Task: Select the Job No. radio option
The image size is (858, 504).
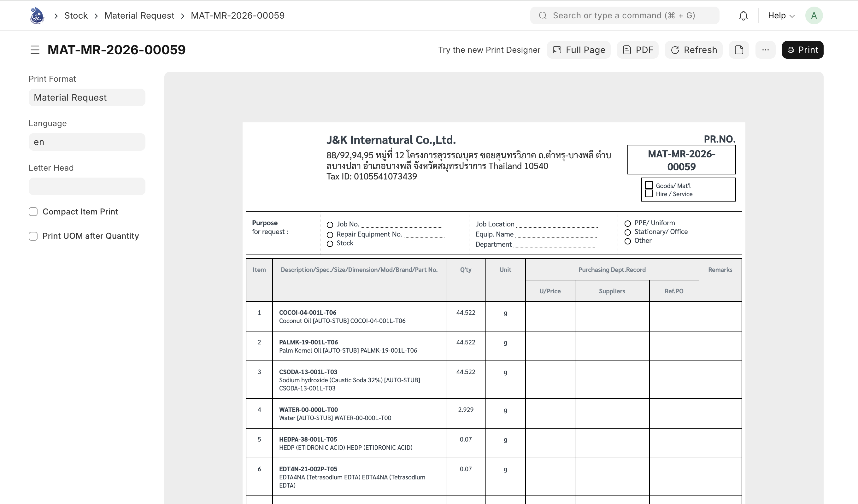Action: click(x=330, y=225)
